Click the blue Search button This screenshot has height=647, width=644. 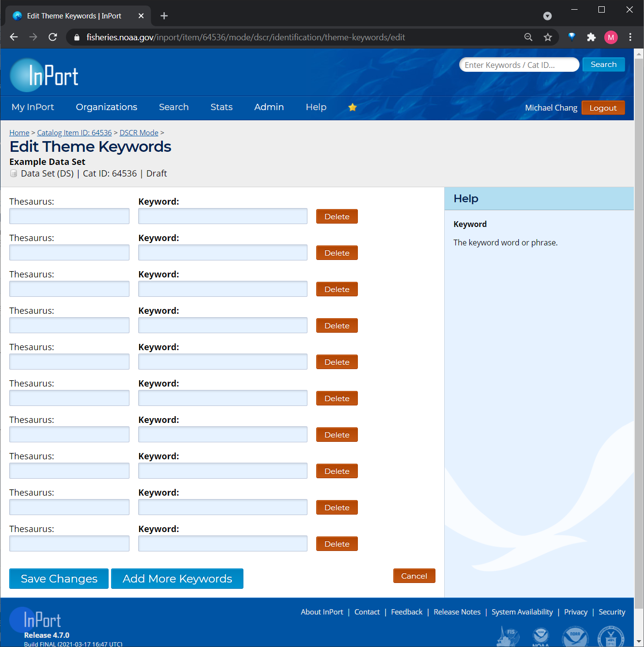coord(604,65)
